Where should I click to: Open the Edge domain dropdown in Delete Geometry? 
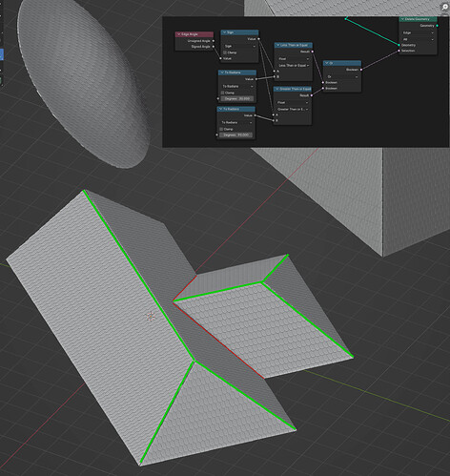pos(418,32)
